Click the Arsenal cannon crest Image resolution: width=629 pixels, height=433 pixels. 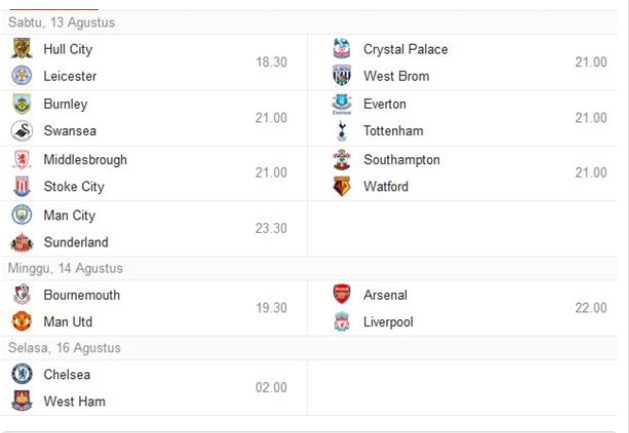coord(342,294)
